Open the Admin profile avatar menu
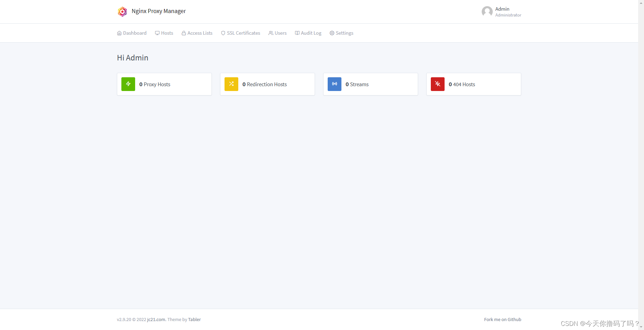The image size is (644, 330). pyautogui.click(x=487, y=11)
